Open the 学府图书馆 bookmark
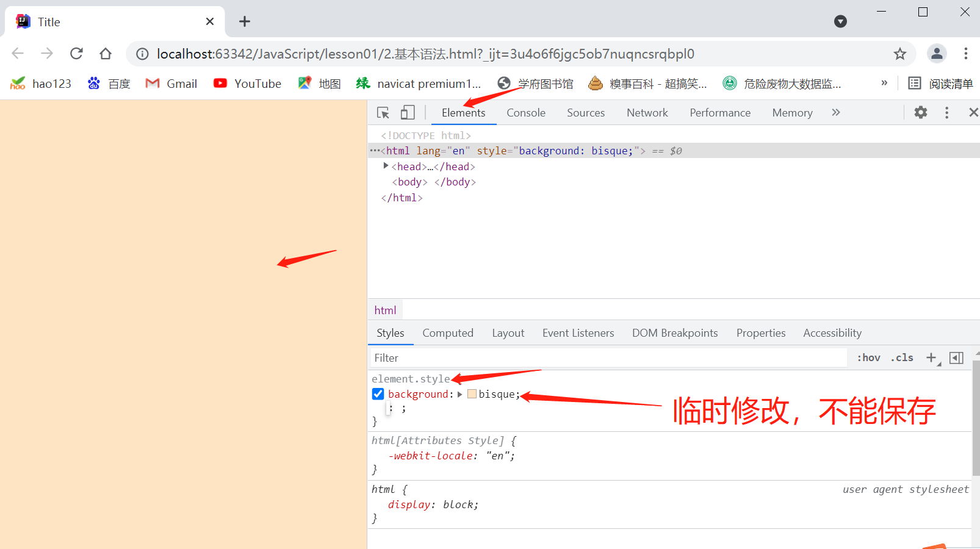 pos(535,84)
